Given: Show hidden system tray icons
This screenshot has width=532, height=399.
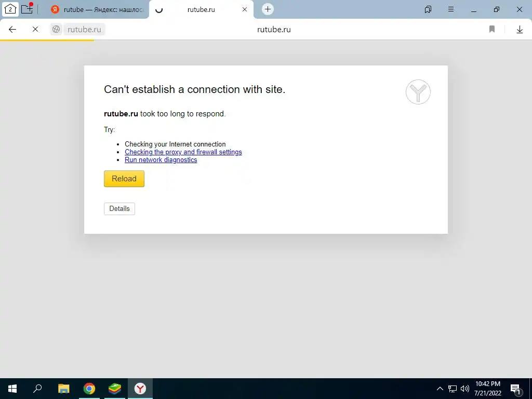Looking at the screenshot, I should [440, 389].
